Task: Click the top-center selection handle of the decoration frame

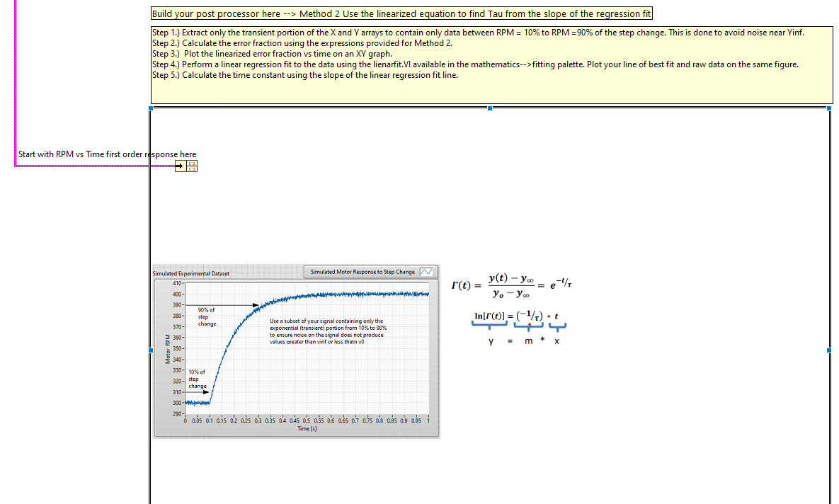Action: 490,108
